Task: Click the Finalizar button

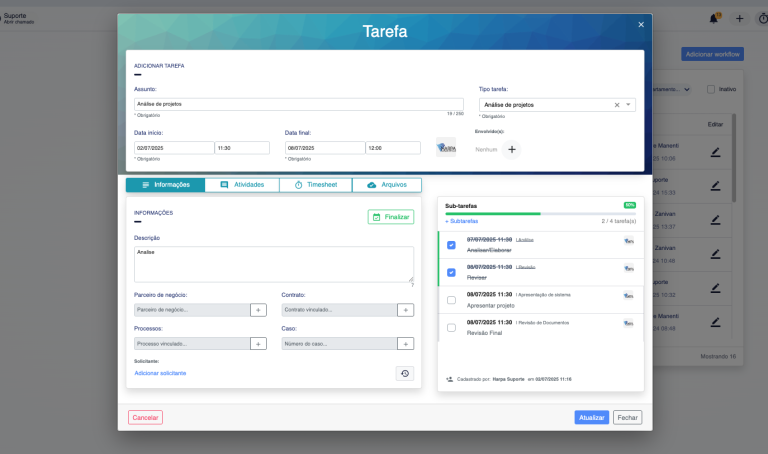Action: (391, 217)
